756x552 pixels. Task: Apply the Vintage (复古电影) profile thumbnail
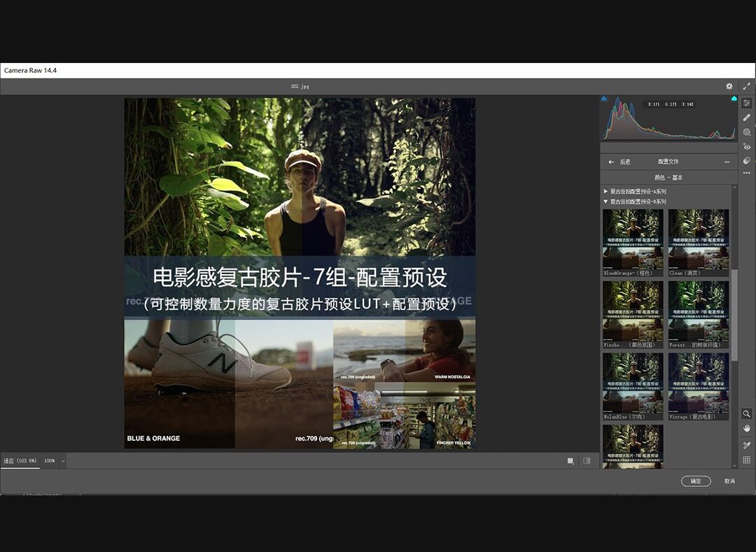[x=698, y=386]
